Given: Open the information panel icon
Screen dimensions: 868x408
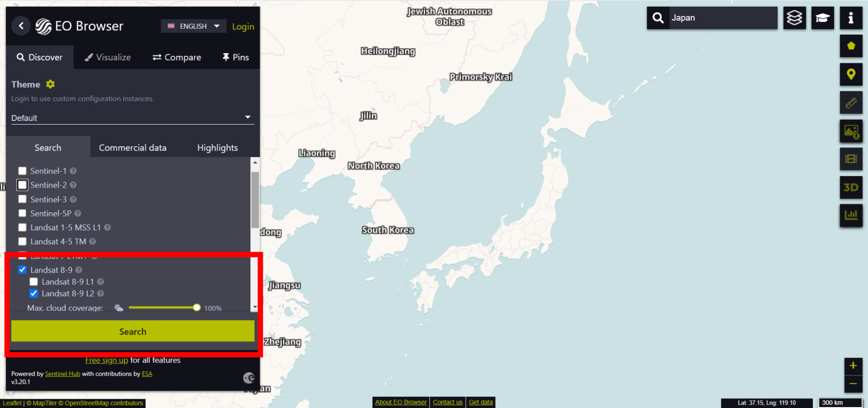Looking at the screenshot, I should click(x=851, y=18).
